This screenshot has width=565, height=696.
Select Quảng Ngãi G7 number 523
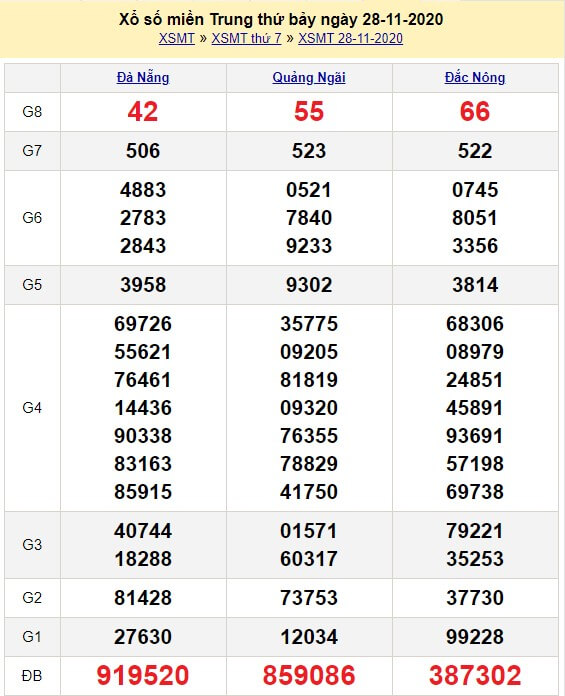309,151
